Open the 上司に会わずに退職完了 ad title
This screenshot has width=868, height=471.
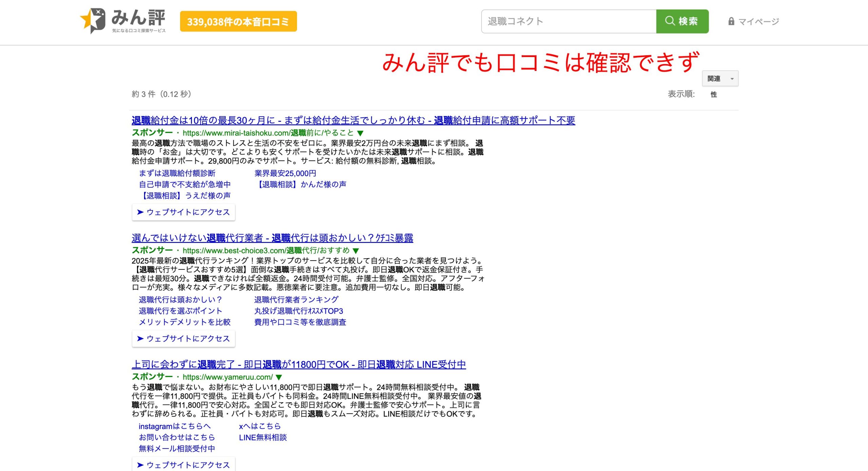coord(299,364)
